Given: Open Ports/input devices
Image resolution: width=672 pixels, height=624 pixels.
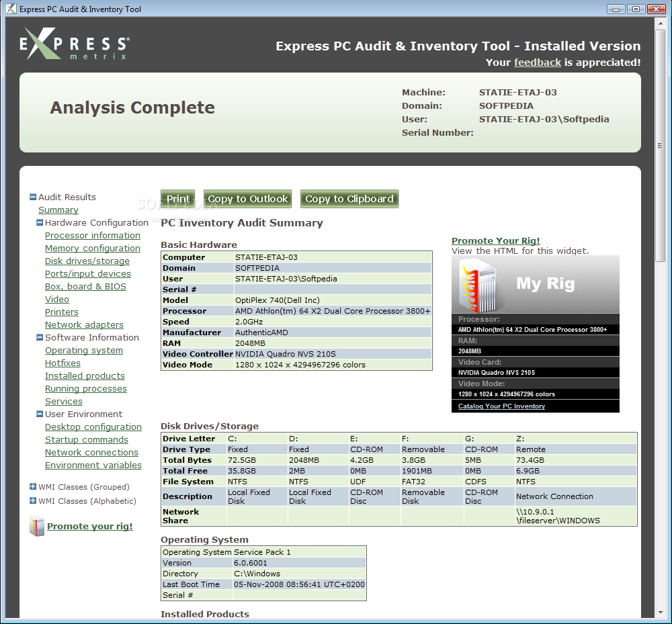Looking at the screenshot, I should click(x=88, y=273).
